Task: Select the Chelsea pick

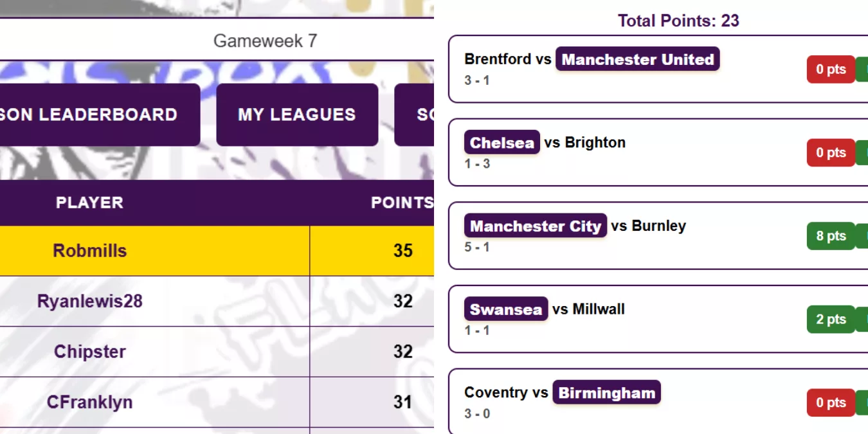Action: tap(502, 143)
